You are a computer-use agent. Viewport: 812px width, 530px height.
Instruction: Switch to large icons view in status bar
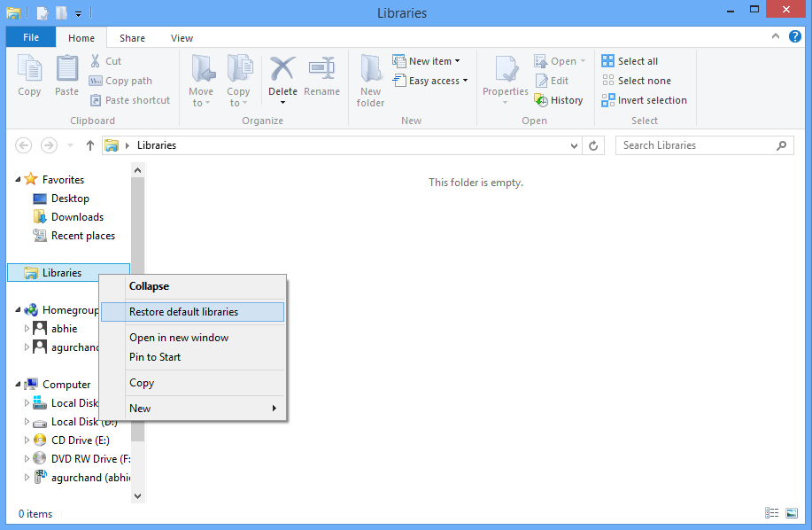click(x=792, y=513)
